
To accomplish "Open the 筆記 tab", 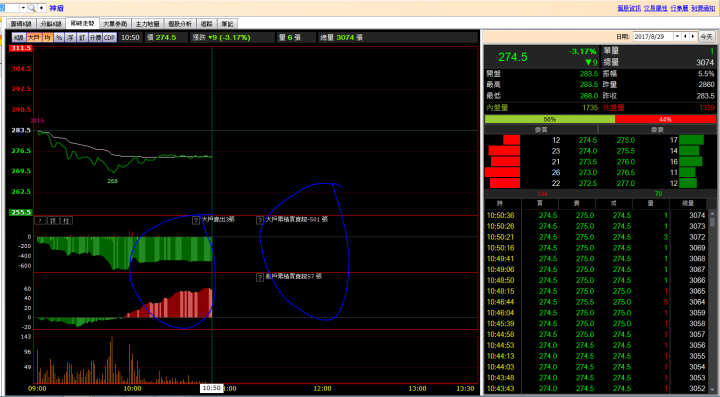I will 227,24.
